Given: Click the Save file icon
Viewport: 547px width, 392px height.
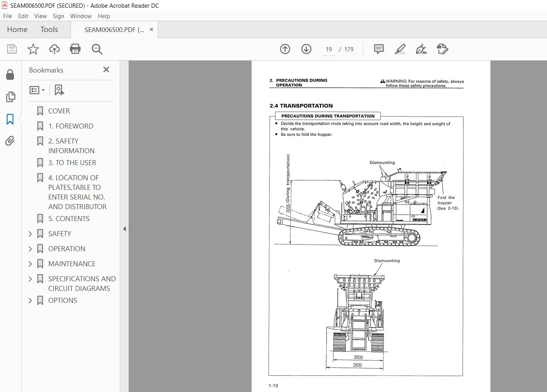Looking at the screenshot, I should pyautogui.click(x=12, y=49).
